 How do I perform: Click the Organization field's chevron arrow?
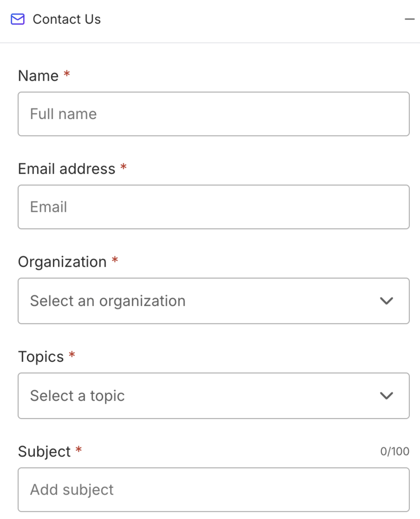tap(387, 301)
